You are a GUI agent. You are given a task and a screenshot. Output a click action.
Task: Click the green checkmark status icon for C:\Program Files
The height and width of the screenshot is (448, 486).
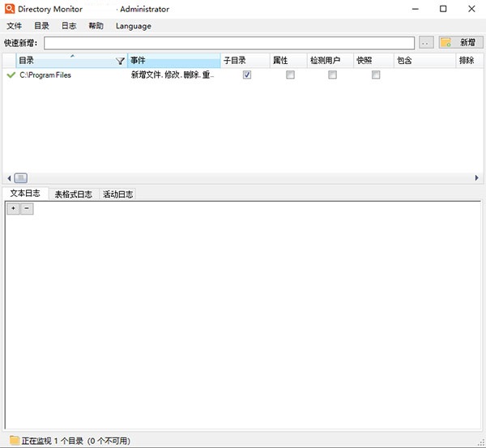pyautogui.click(x=11, y=75)
